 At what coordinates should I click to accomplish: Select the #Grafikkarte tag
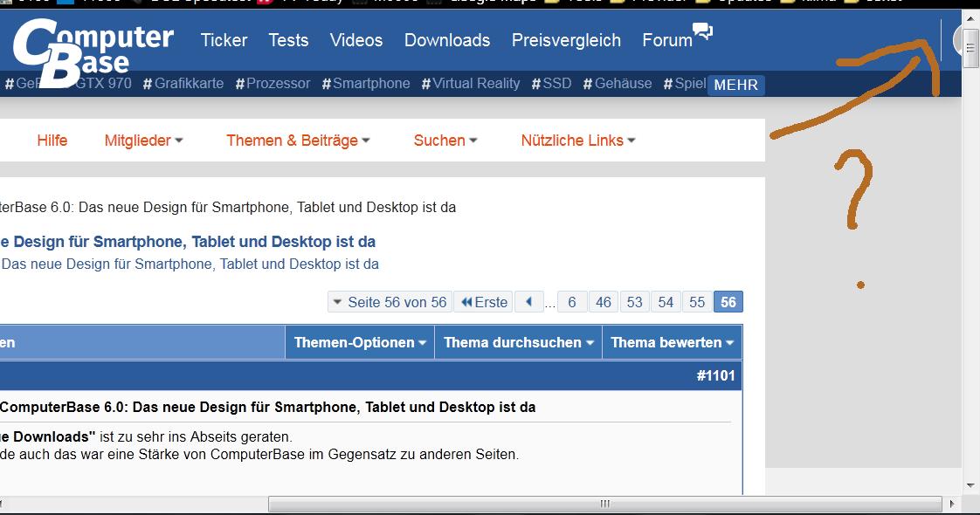click(183, 84)
